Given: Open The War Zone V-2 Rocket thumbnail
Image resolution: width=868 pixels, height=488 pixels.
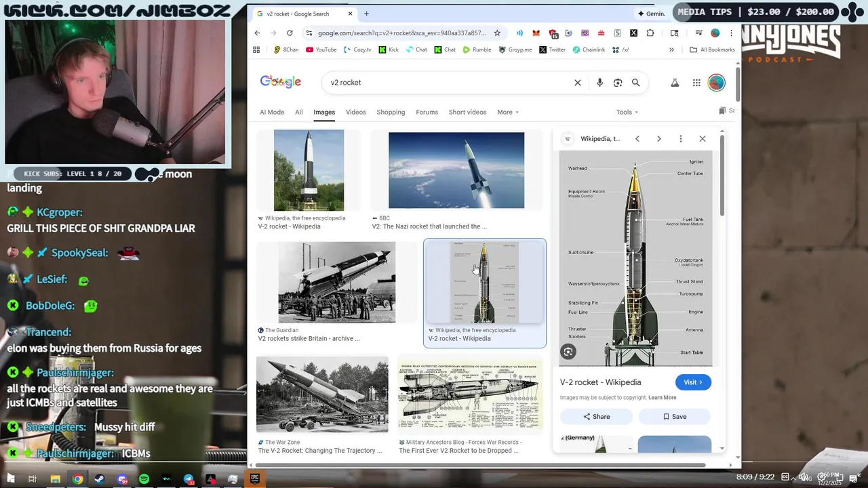Looking at the screenshot, I should click(x=322, y=394).
